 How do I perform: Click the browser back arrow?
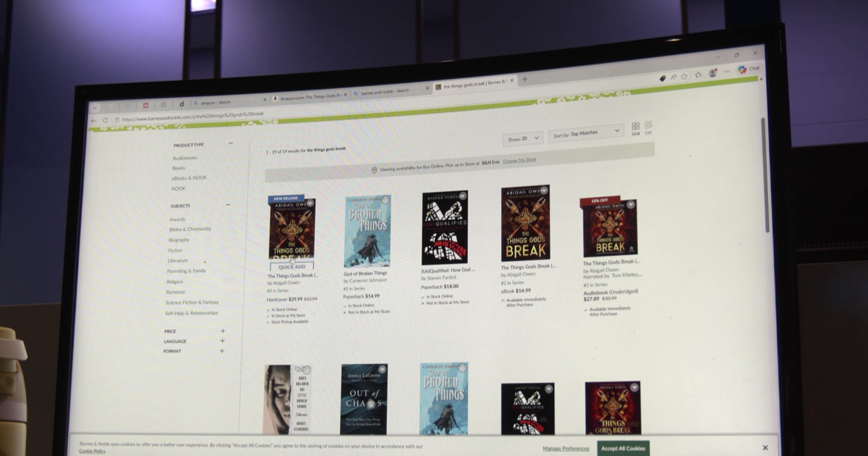(x=94, y=121)
